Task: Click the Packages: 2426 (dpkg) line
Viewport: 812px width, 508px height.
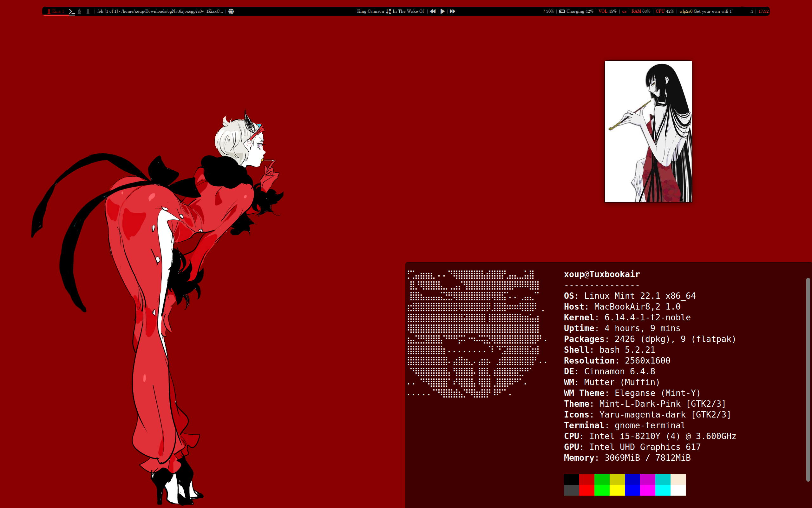Action: [650, 339]
